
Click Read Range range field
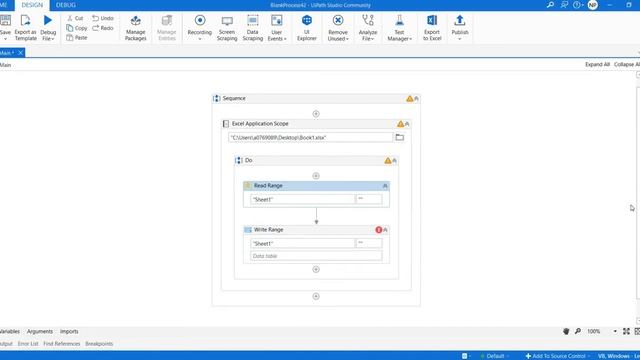(x=369, y=199)
